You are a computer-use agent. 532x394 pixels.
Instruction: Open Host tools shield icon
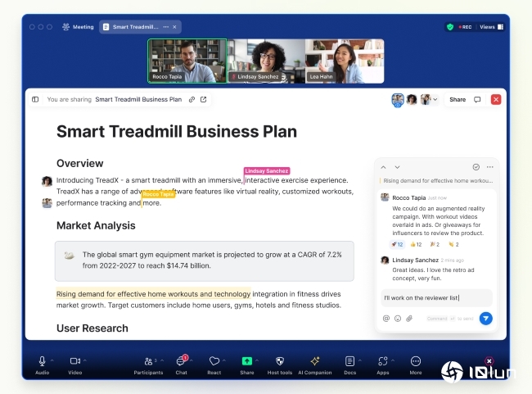coord(280,365)
